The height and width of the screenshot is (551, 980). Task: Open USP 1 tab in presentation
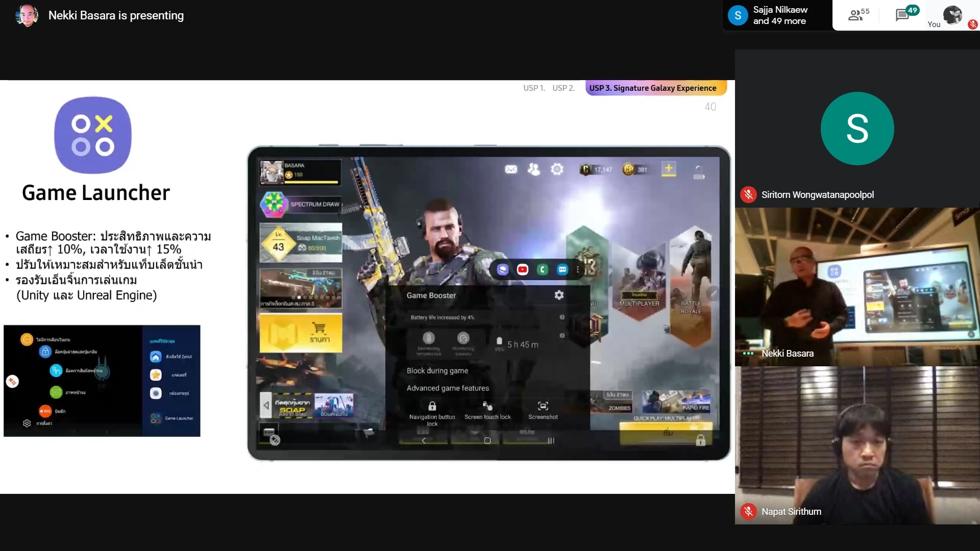pyautogui.click(x=534, y=88)
